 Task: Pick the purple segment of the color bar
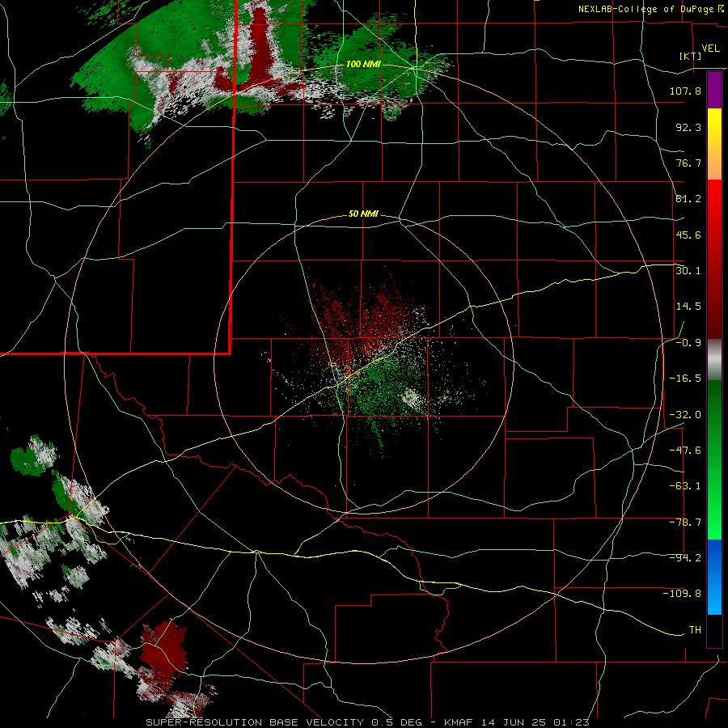714,90
